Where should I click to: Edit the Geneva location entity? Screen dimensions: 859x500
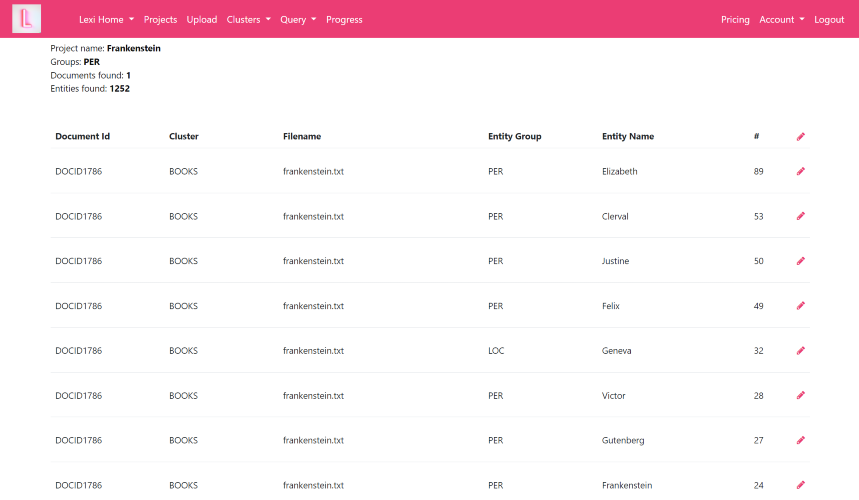(x=800, y=351)
